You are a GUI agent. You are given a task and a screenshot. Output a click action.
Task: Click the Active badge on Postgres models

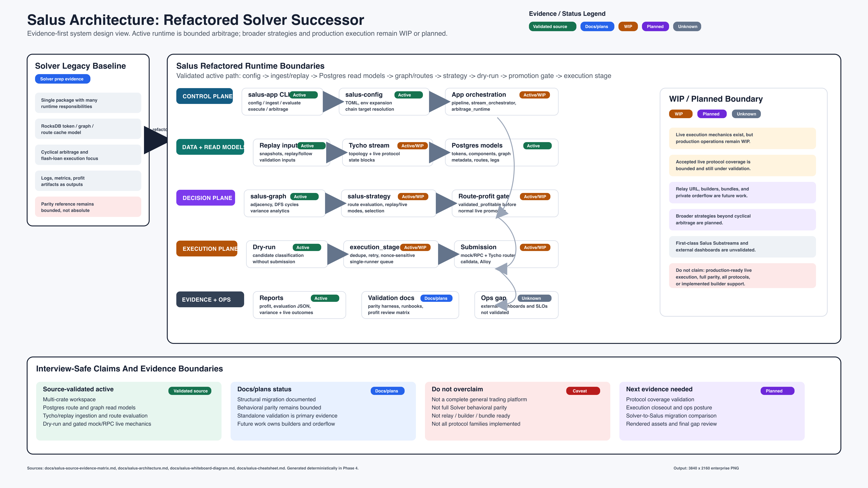click(x=537, y=146)
